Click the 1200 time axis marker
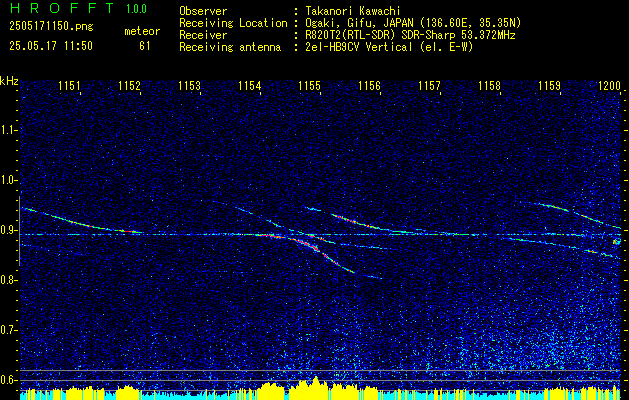Screen dimensions: 629x400 click(609, 85)
